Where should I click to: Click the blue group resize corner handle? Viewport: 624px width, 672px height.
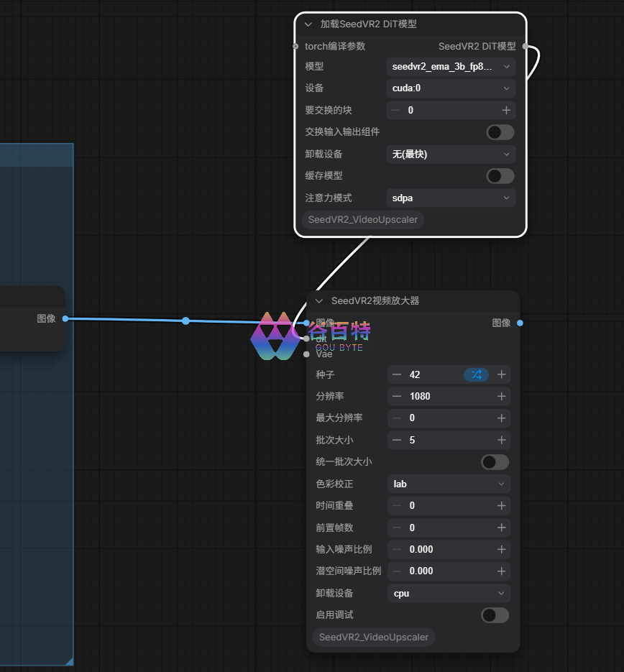click(x=69, y=661)
